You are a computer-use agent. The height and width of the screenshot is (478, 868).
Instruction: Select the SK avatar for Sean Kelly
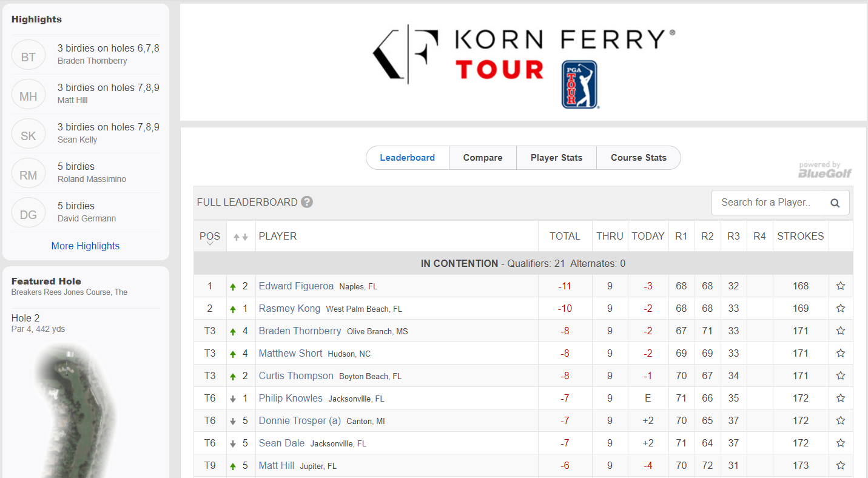point(29,136)
